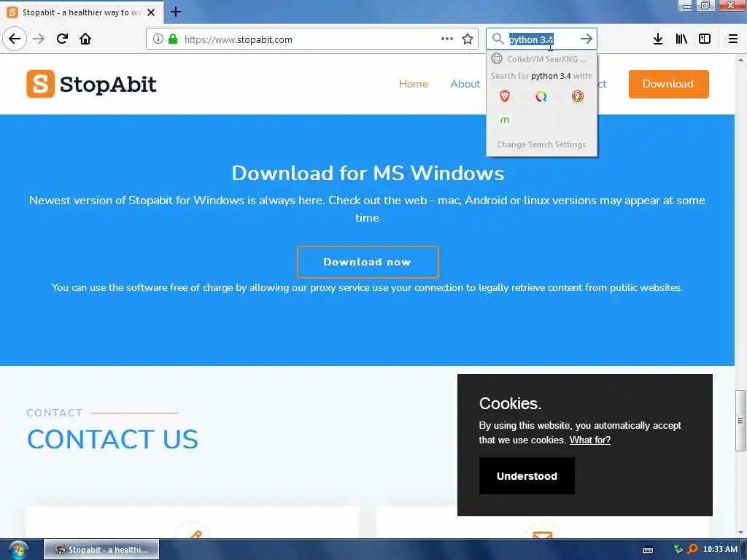
Task: Click the 'Cookies.' banner title
Action: click(510, 403)
